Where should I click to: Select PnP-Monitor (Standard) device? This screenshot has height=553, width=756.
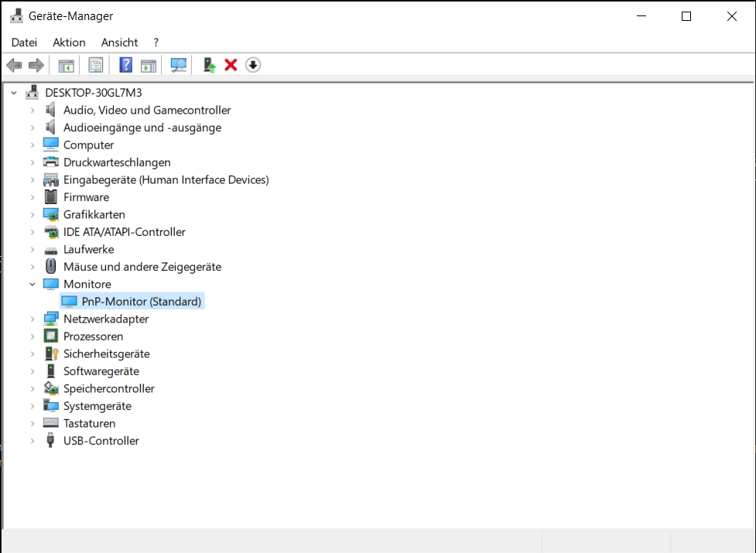142,302
